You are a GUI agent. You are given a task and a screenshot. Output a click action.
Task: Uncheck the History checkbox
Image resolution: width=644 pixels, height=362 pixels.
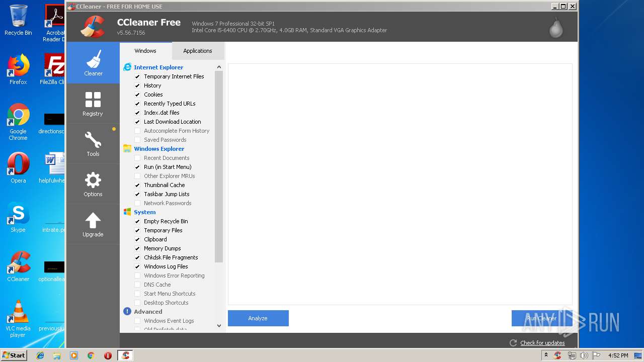tap(137, 85)
